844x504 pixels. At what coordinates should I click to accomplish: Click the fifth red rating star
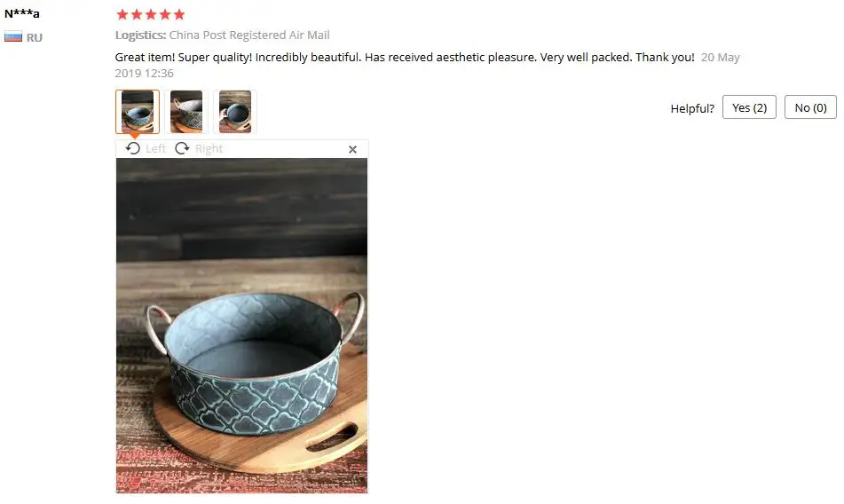pos(179,14)
